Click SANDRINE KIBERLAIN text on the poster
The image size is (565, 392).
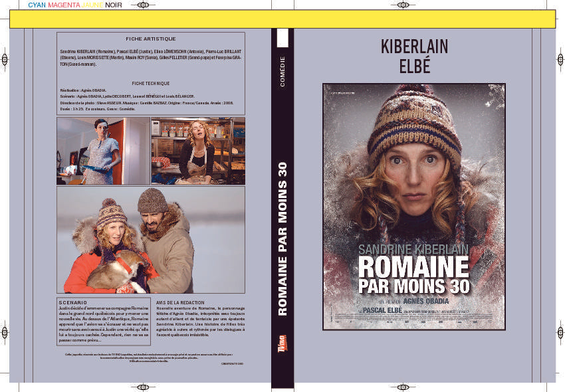[x=413, y=250]
